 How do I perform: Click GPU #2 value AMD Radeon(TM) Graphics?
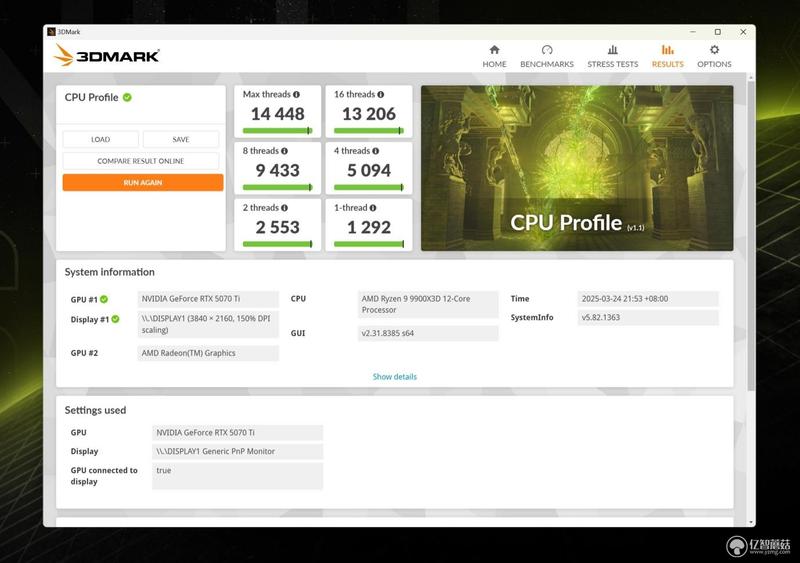[208, 353]
